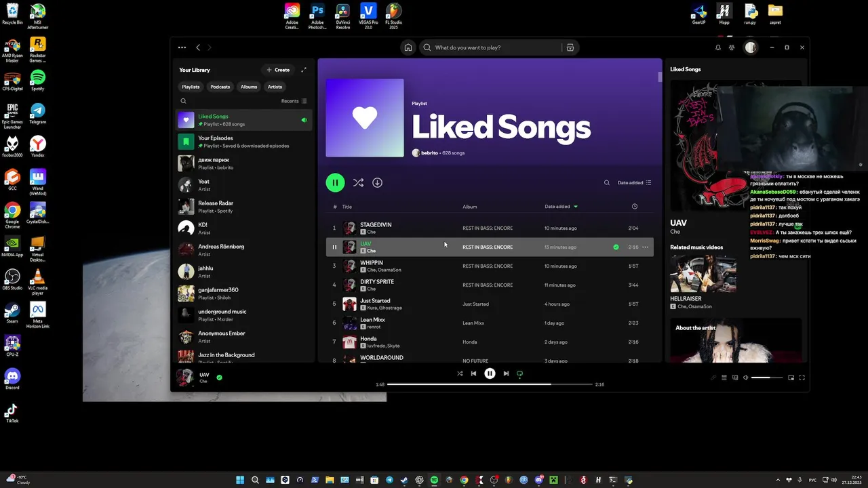Enter full screen mode in Spotify
Viewport: 868px width, 488px height.
[802, 378]
